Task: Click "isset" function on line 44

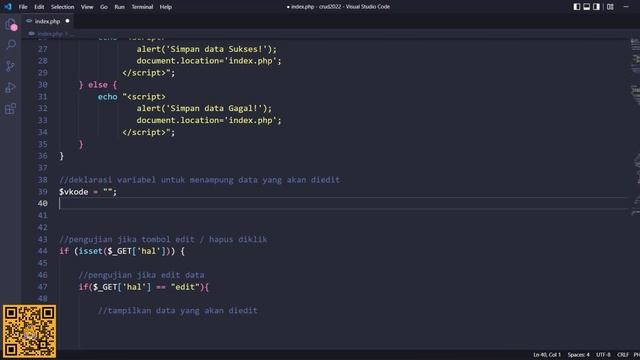Action: (x=91, y=251)
